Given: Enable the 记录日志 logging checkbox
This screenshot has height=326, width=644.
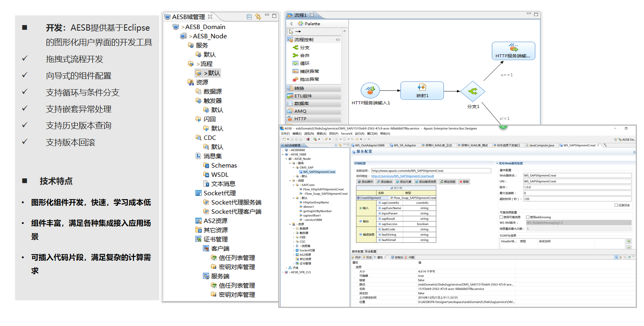Looking at the screenshot, I should [616, 205].
